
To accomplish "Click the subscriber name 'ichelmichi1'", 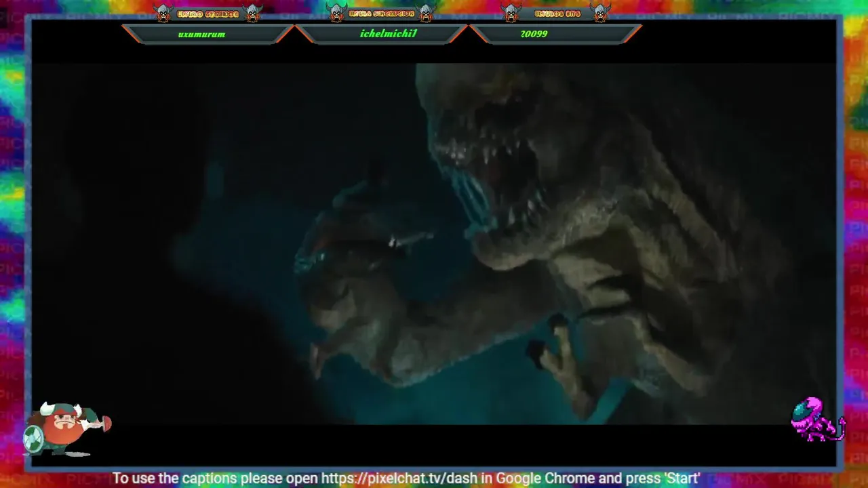I will click(389, 33).
